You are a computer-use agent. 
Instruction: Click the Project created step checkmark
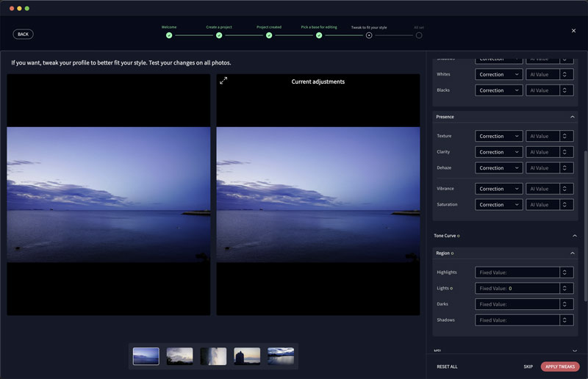(269, 35)
